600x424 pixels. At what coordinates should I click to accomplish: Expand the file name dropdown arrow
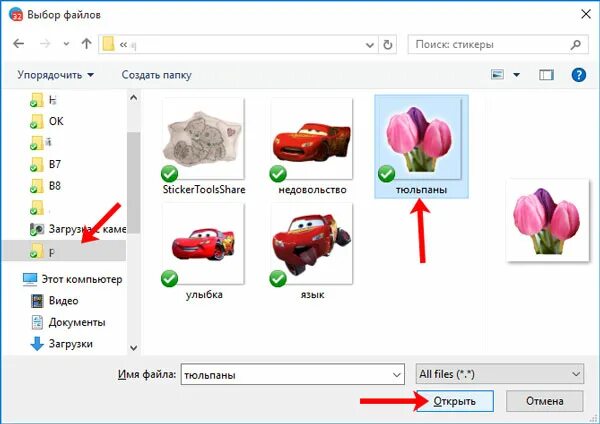(x=397, y=375)
